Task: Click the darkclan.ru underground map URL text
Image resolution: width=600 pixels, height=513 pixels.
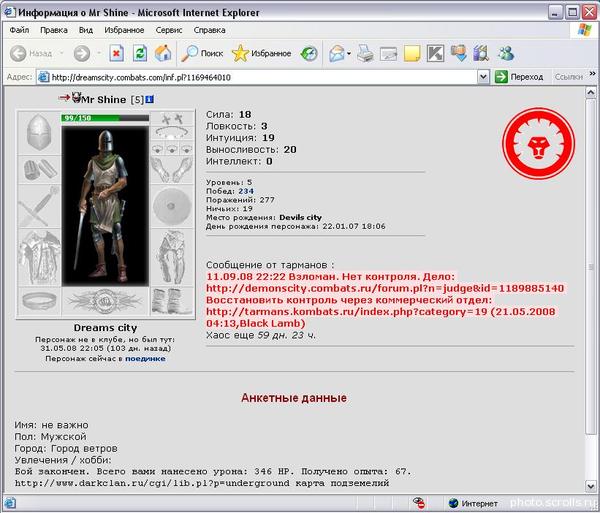Action: [x=152, y=483]
